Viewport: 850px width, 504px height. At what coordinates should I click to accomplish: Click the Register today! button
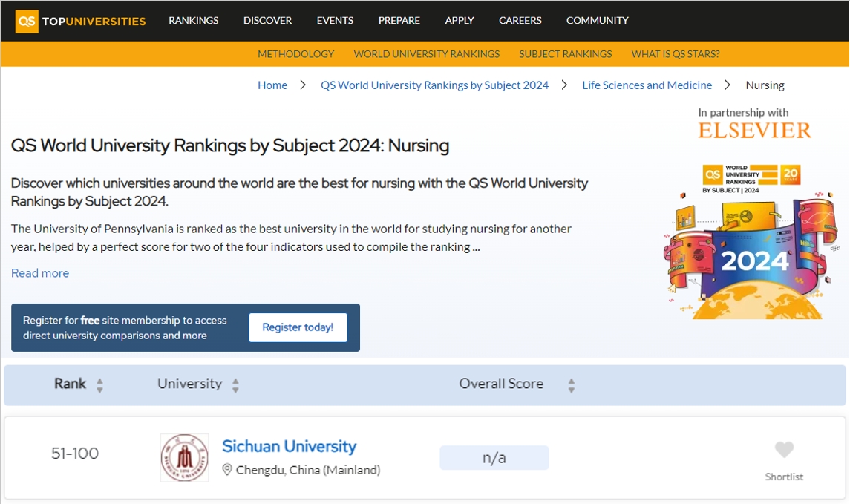[298, 327]
